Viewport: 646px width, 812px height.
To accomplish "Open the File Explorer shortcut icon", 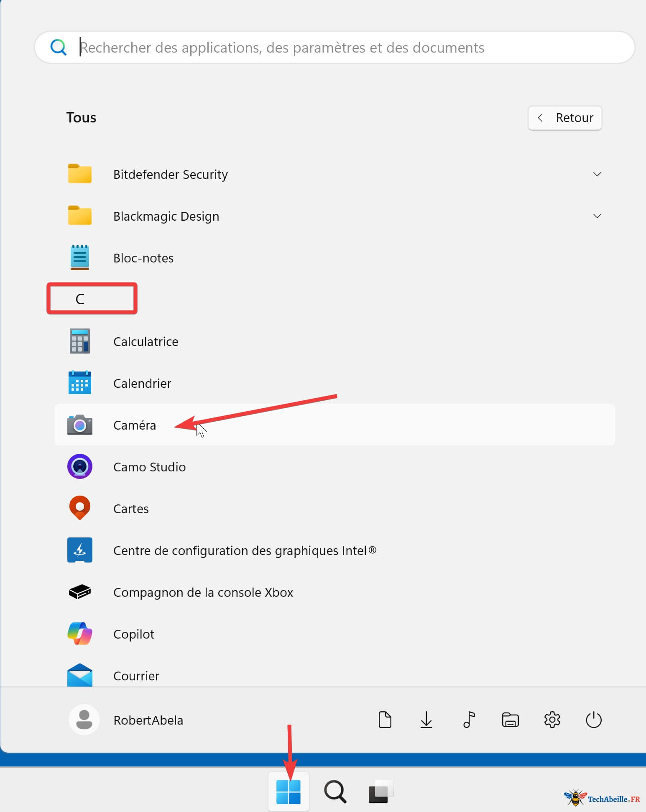I will (510, 720).
